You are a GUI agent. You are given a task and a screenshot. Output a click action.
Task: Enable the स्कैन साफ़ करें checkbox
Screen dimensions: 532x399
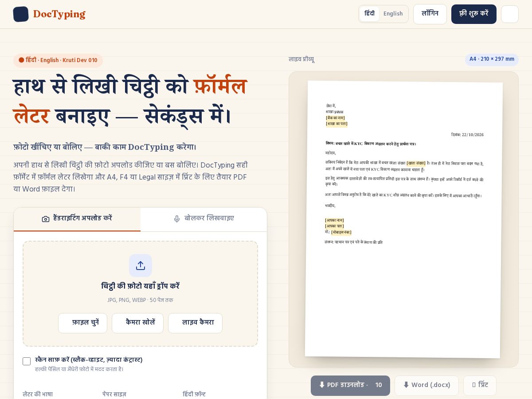[x=27, y=361]
